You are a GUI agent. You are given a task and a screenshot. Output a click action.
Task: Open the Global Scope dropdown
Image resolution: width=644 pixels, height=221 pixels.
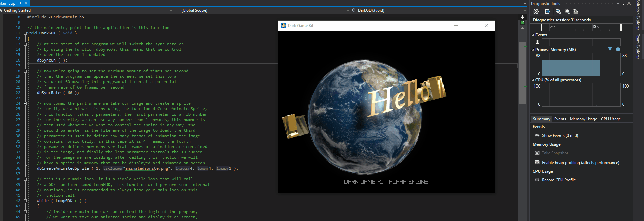348,10
